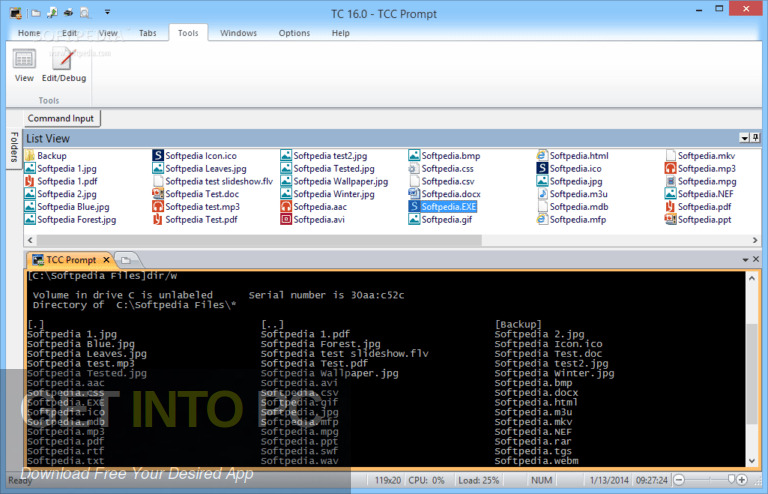Select Softpedia Icon.ico file
Image resolution: width=768 pixels, height=494 pixels.
194,156
